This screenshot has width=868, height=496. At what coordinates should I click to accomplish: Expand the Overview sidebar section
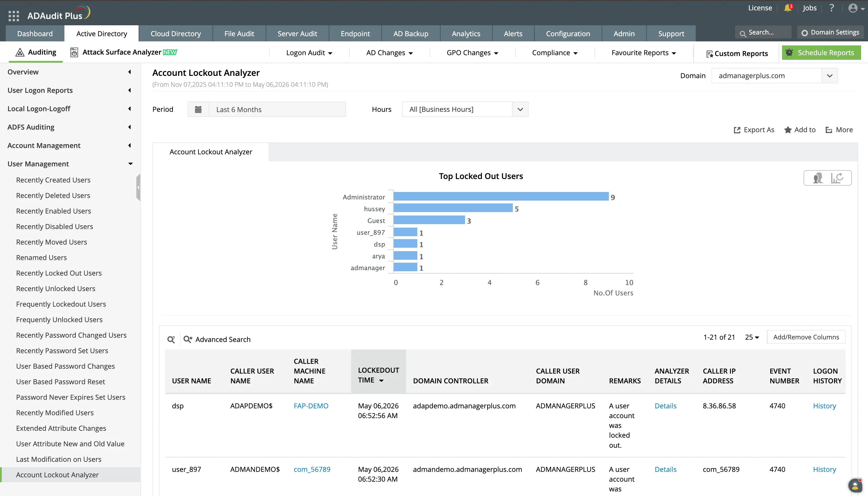click(70, 72)
